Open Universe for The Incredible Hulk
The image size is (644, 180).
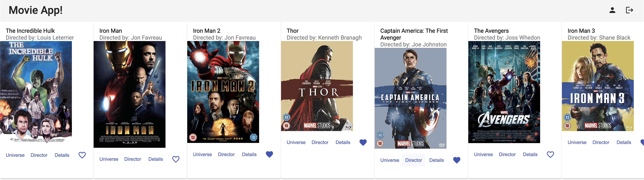pyautogui.click(x=15, y=155)
